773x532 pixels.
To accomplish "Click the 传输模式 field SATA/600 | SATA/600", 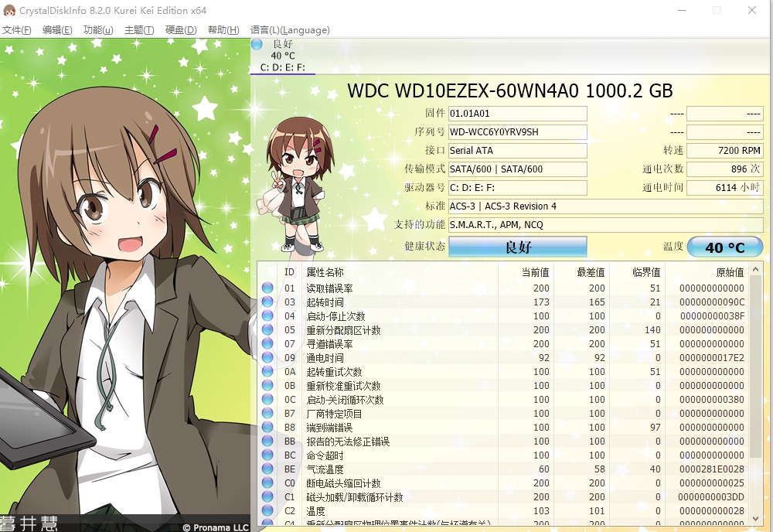I will point(518,169).
